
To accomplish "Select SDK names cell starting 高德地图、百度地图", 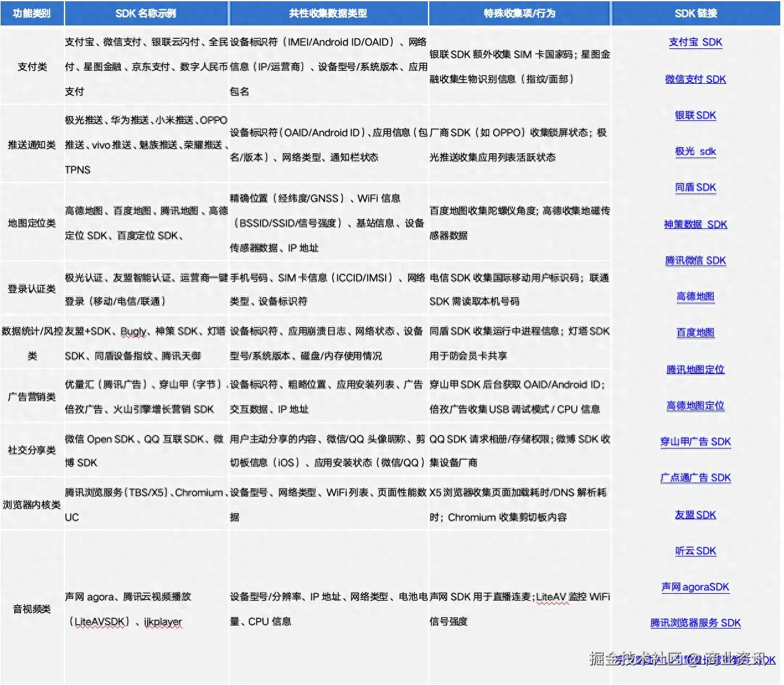I will 146,223.
